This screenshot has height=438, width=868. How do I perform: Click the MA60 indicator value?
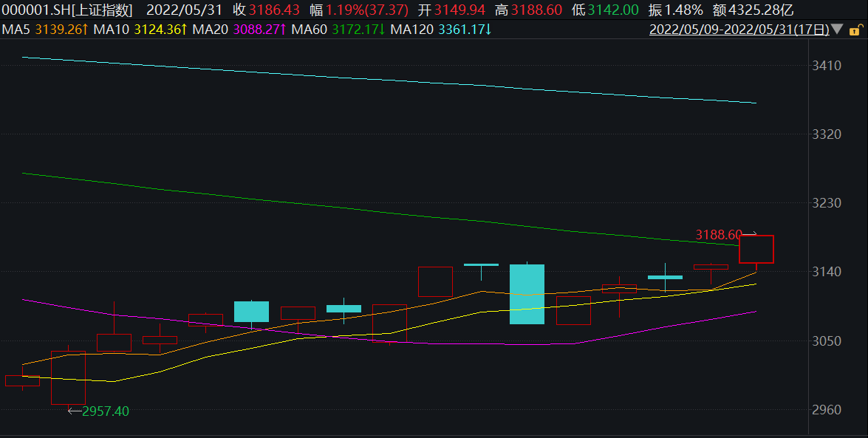pyautogui.click(x=358, y=30)
